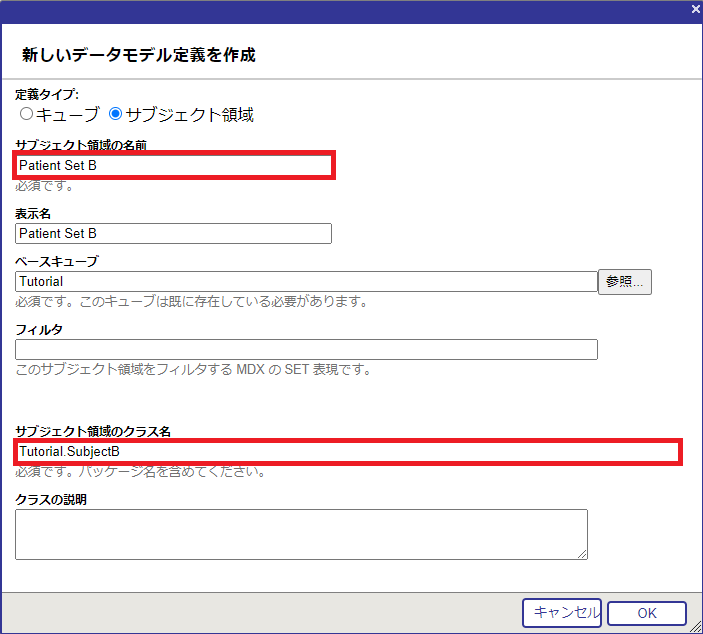
Task: Click the 定義タイプ label
Action: pos(47,95)
